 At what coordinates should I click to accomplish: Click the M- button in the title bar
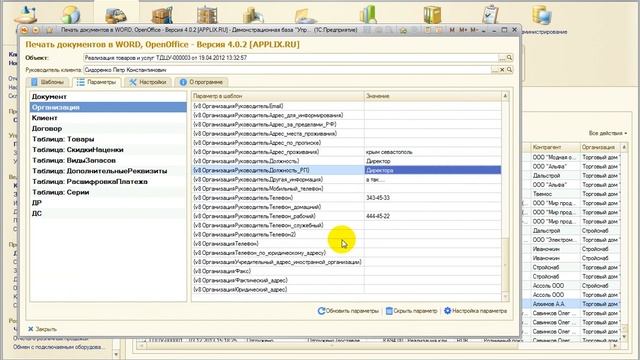pyautogui.click(x=474, y=30)
